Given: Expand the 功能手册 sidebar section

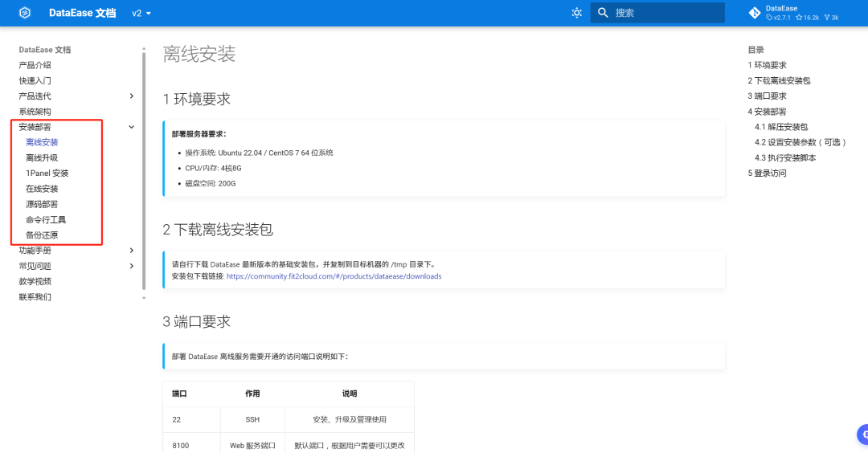Looking at the screenshot, I should 131,250.
